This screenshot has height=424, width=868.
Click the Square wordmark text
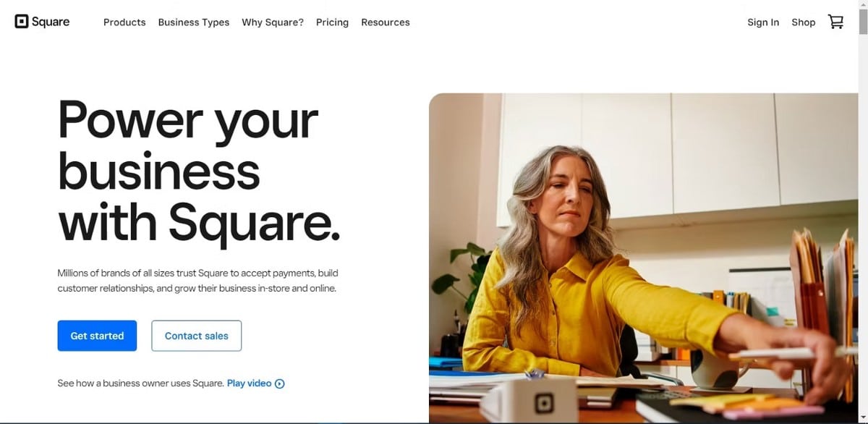[x=51, y=22]
